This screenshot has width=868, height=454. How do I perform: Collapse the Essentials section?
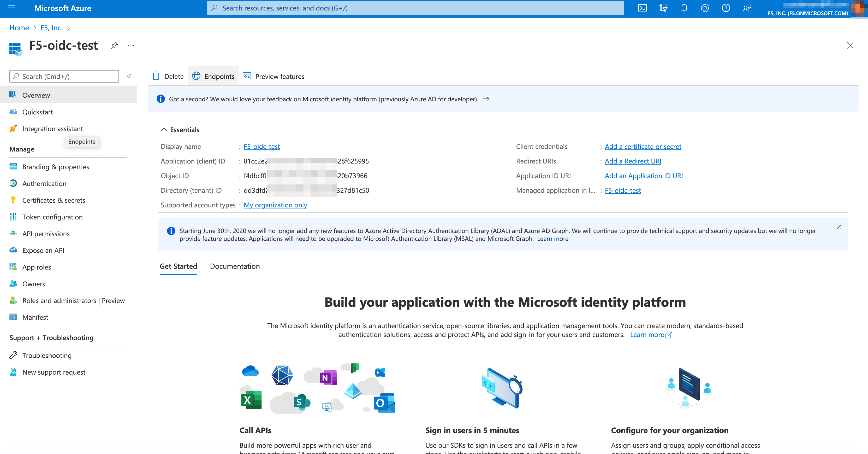point(164,130)
